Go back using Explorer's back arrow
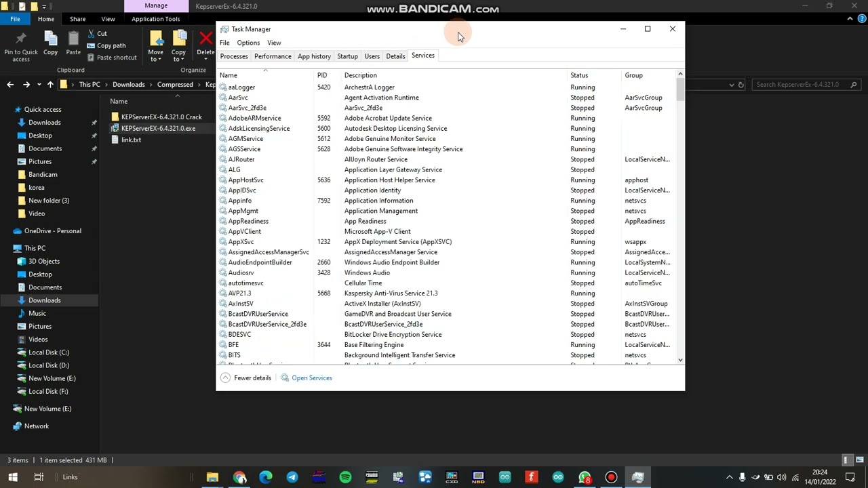868x488 pixels. (10, 85)
